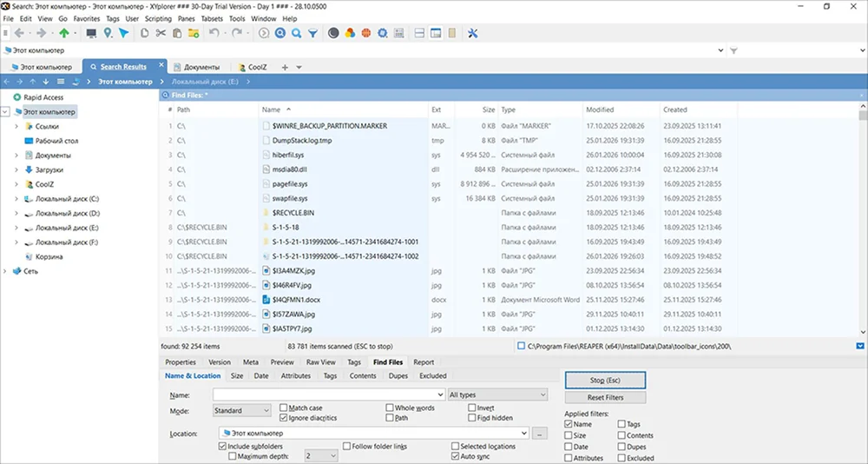The width and height of the screenshot is (868, 464).
Task: Open the wrench and screwdriver tools icon
Action: [473, 33]
